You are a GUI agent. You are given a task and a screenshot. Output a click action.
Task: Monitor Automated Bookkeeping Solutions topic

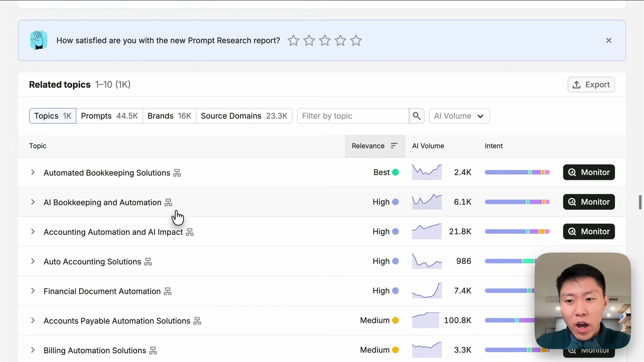click(x=589, y=172)
